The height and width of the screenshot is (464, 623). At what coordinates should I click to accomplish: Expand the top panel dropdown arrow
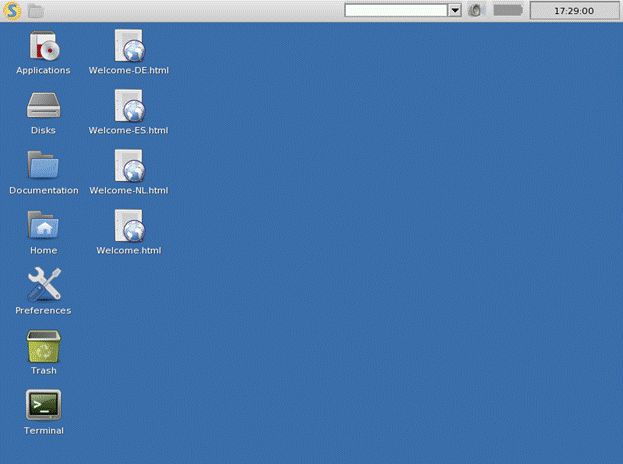[x=455, y=10]
